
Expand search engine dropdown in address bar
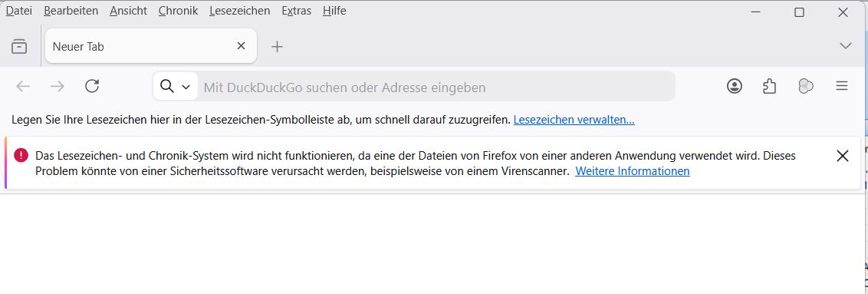pos(175,87)
